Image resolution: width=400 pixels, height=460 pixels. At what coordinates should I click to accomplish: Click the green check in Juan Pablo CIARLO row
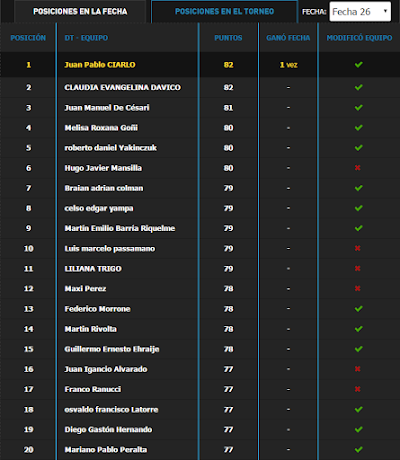[x=359, y=65]
